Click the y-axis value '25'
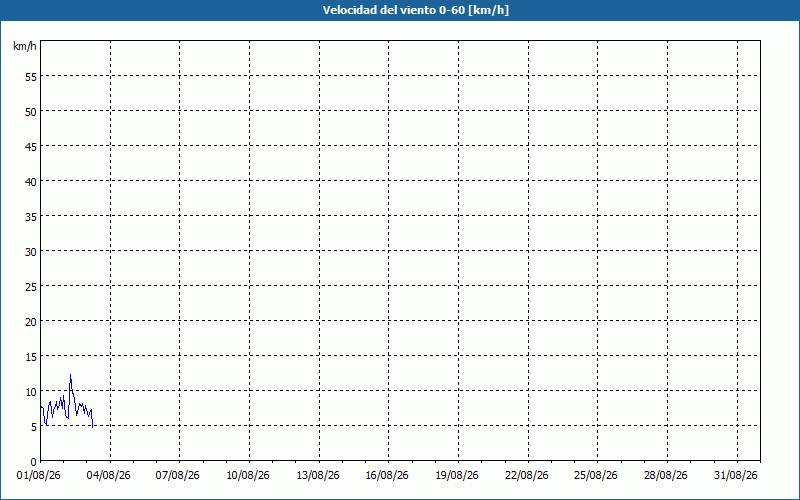The image size is (800, 500). tap(31, 287)
